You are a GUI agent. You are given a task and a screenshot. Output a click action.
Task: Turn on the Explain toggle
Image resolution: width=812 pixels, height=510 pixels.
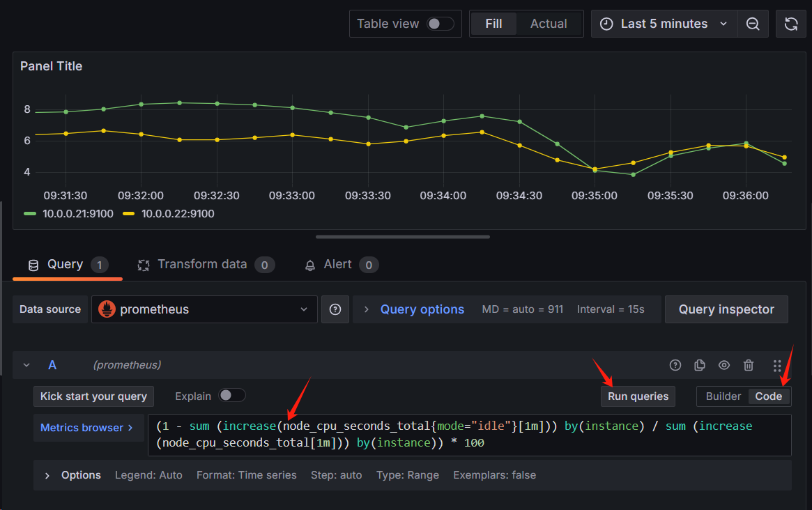pyautogui.click(x=232, y=396)
